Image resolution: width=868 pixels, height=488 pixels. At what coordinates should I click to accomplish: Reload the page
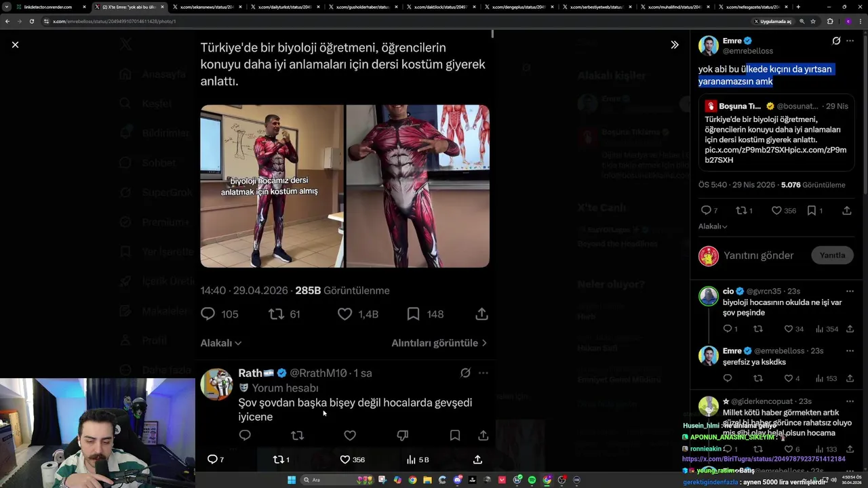click(x=31, y=21)
